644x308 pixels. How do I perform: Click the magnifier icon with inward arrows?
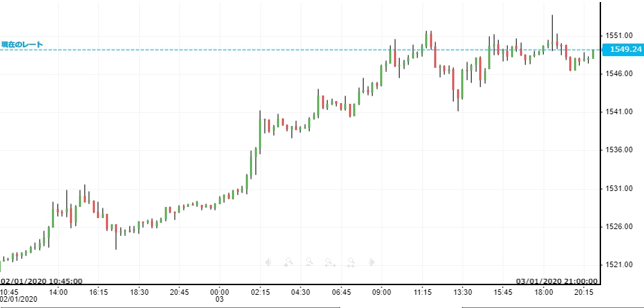tap(351, 262)
